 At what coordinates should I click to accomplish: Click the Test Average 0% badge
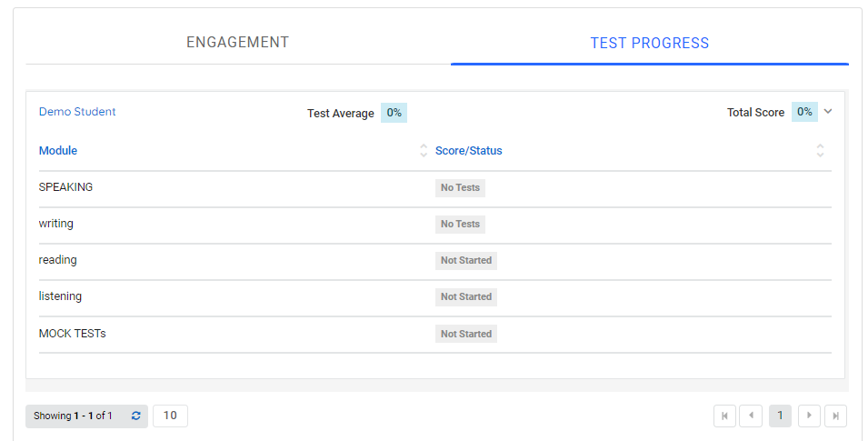tap(394, 113)
